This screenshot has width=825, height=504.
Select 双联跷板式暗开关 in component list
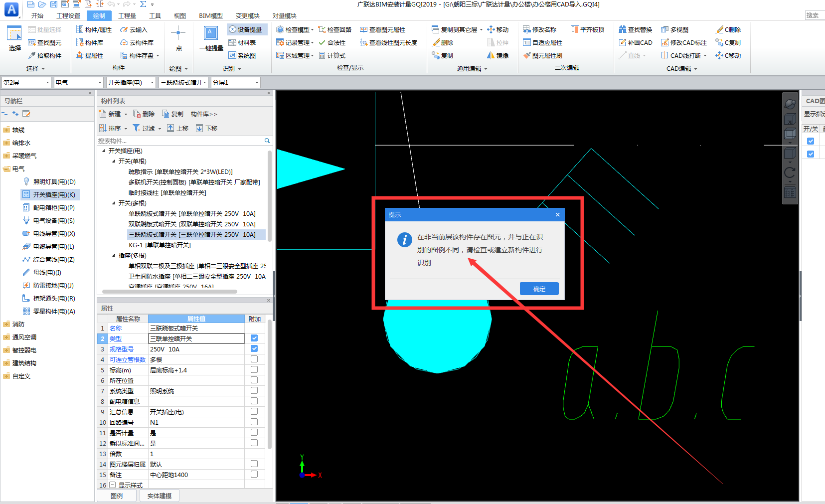coord(192,224)
